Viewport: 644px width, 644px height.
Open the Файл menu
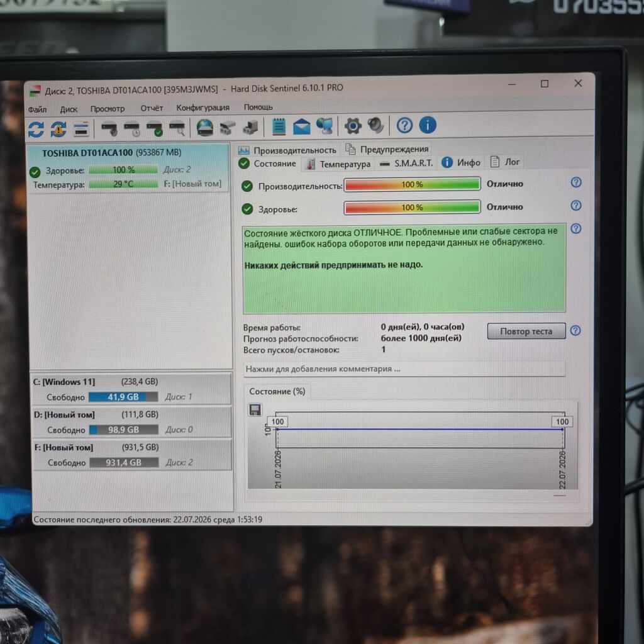click(x=37, y=109)
